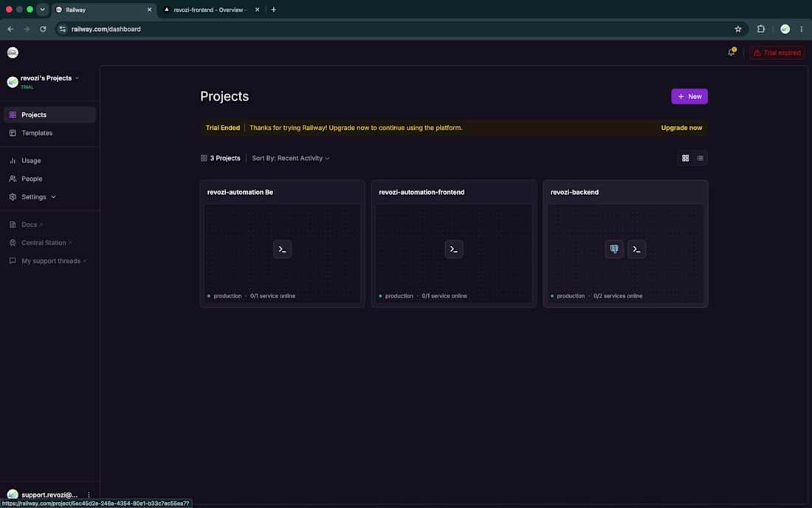Open the Sort By Recent Activity dropdown
The width and height of the screenshot is (812, 508).
[x=291, y=159]
